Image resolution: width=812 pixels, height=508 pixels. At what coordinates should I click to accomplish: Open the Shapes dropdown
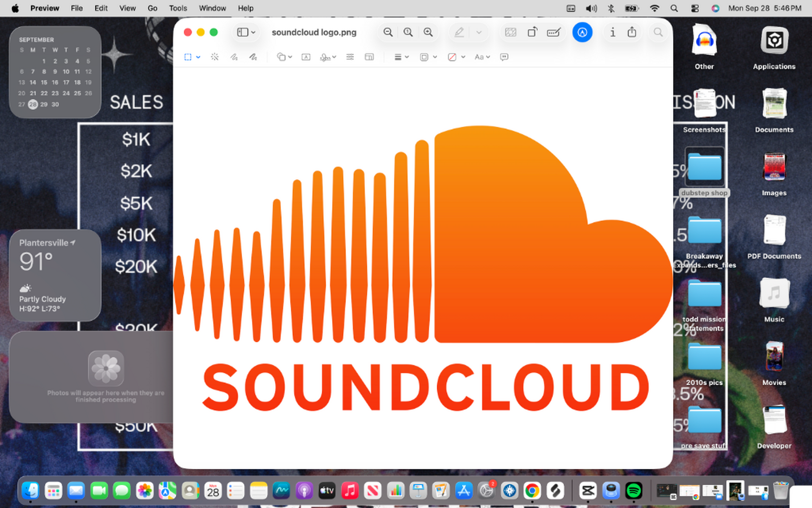pyautogui.click(x=284, y=57)
